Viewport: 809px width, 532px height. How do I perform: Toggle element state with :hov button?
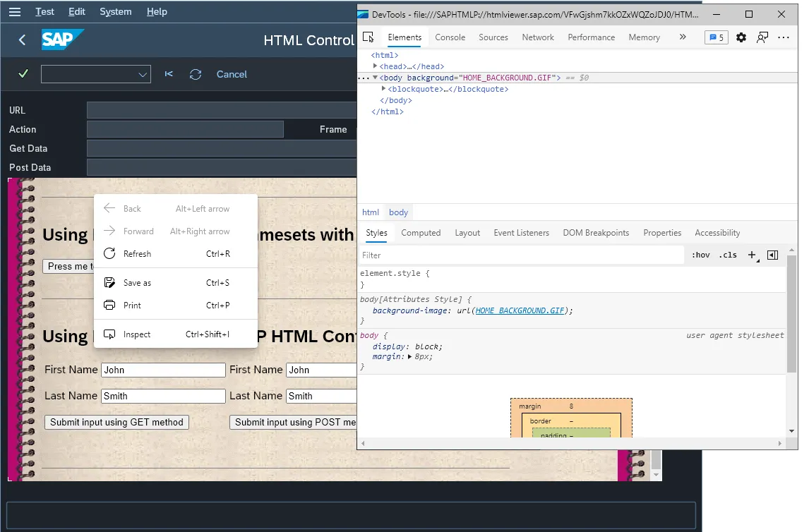pyautogui.click(x=700, y=255)
